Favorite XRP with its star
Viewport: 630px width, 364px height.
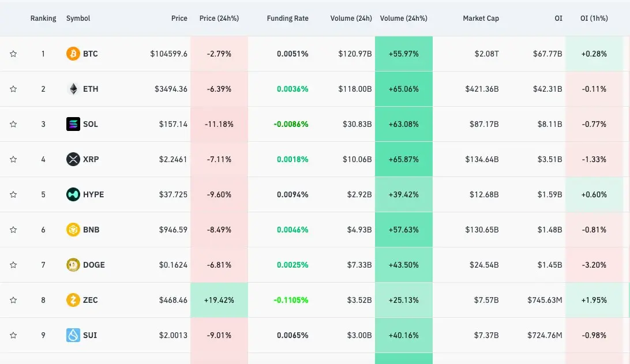click(x=13, y=159)
